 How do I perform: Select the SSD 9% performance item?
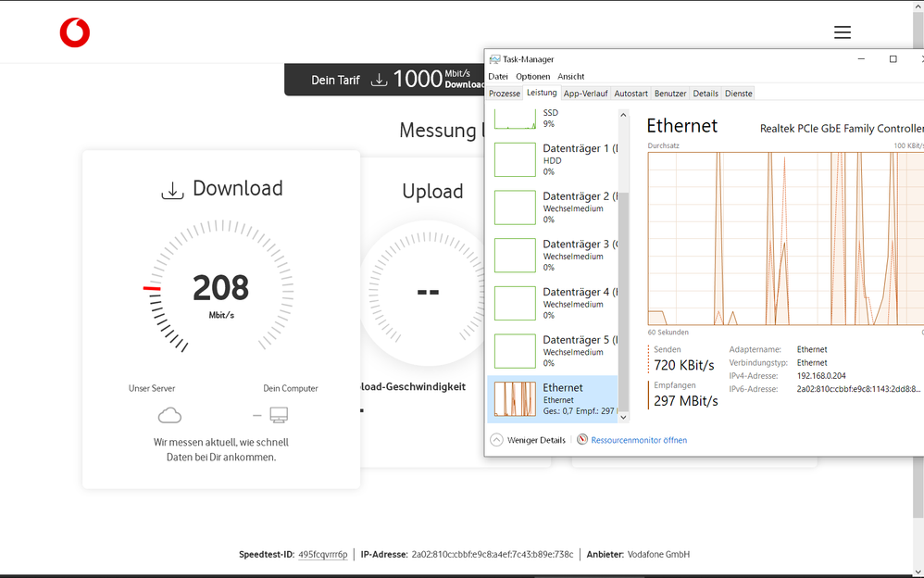click(553, 119)
